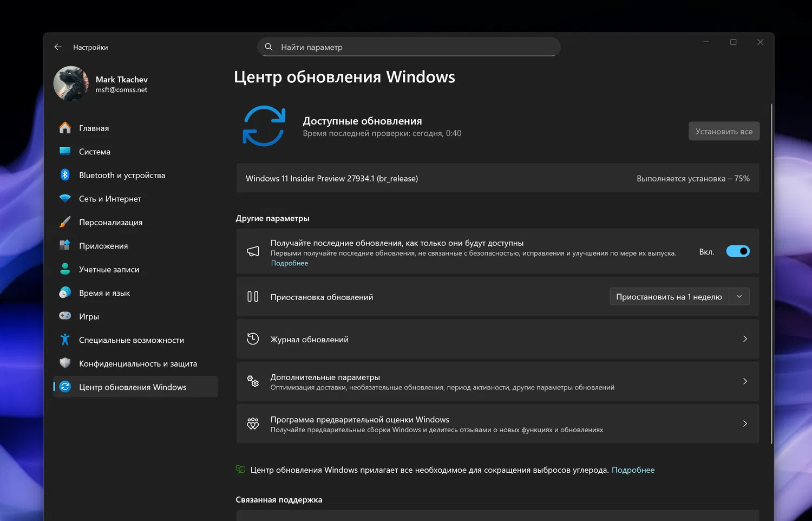This screenshot has width=812, height=521.
Task: Click the pause icon next to Приостановка обновлений
Action: click(x=253, y=296)
